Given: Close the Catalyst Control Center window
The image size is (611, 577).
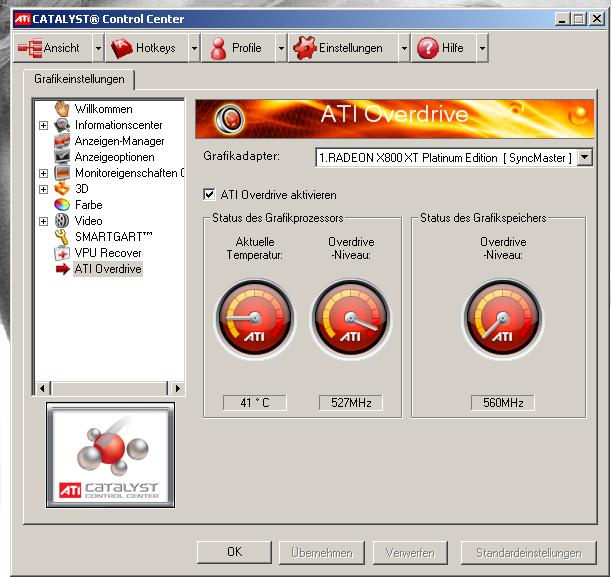Looking at the screenshot, I should tap(597, 19).
